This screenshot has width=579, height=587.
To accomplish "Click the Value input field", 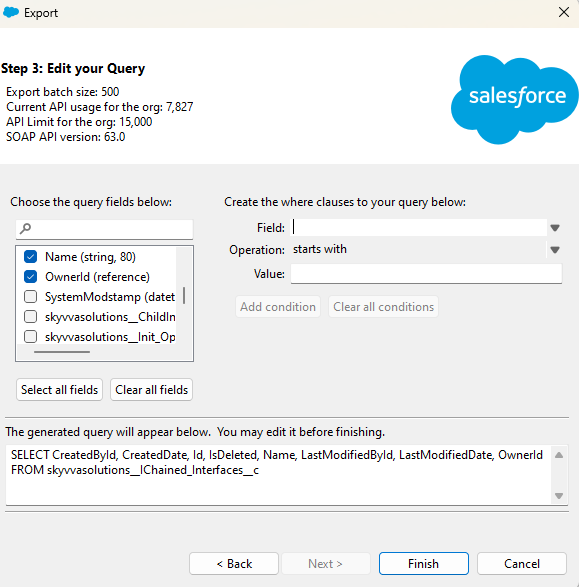I will pyautogui.click(x=426, y=274).
